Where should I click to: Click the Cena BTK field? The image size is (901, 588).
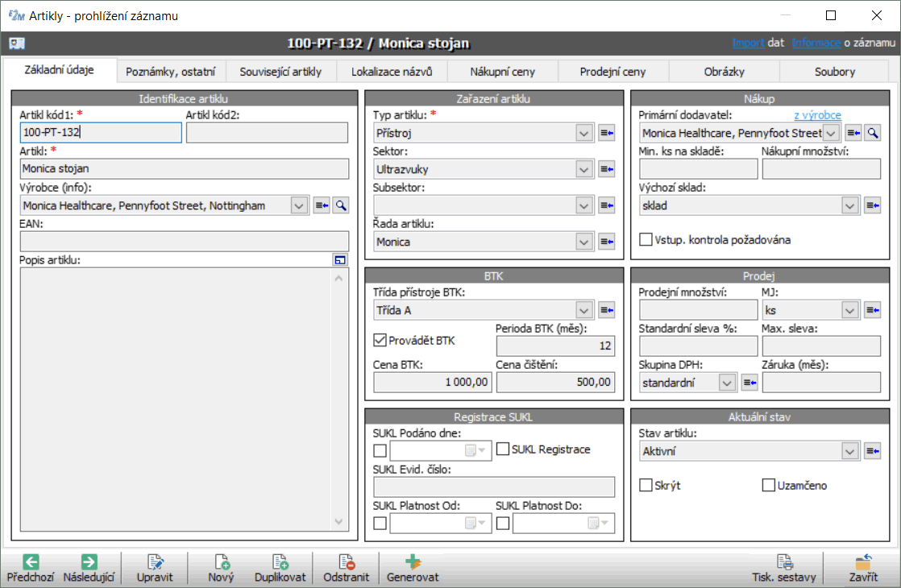click(433, 382)
